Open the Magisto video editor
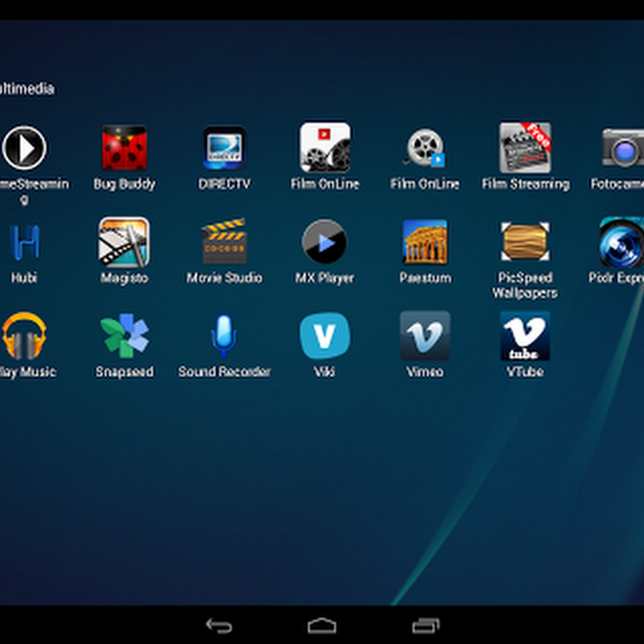This screenshot has width=644, height=644. [x=124, y=242]
